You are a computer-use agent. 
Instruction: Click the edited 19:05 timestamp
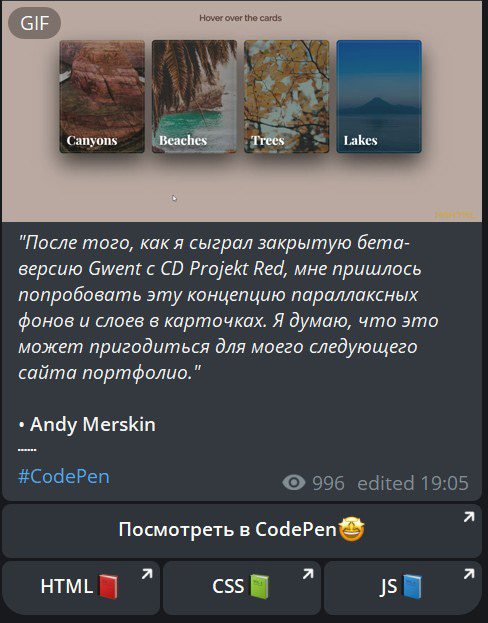(x=413, y=483)
